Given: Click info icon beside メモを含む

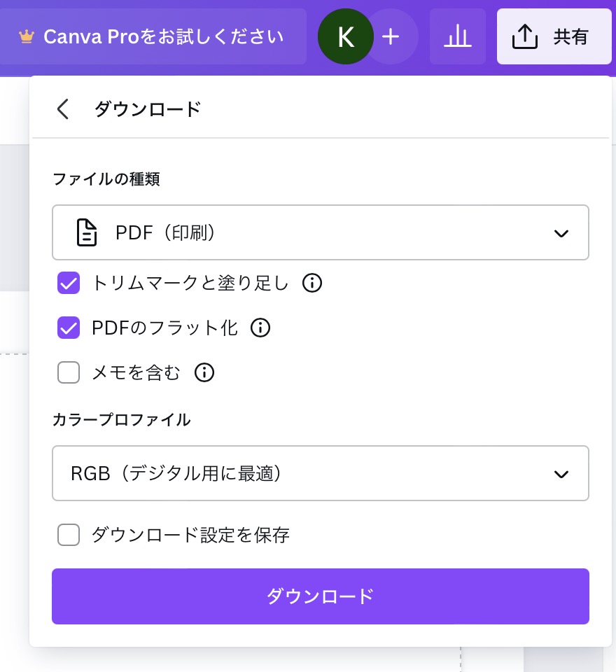Looking at the screenshot, I should click(x=204, y=373).
